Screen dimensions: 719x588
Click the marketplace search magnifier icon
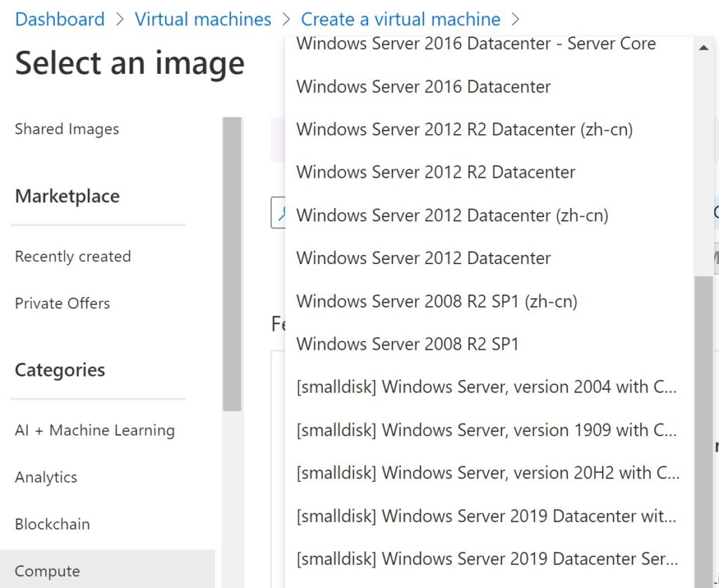(x=281, y=212)
